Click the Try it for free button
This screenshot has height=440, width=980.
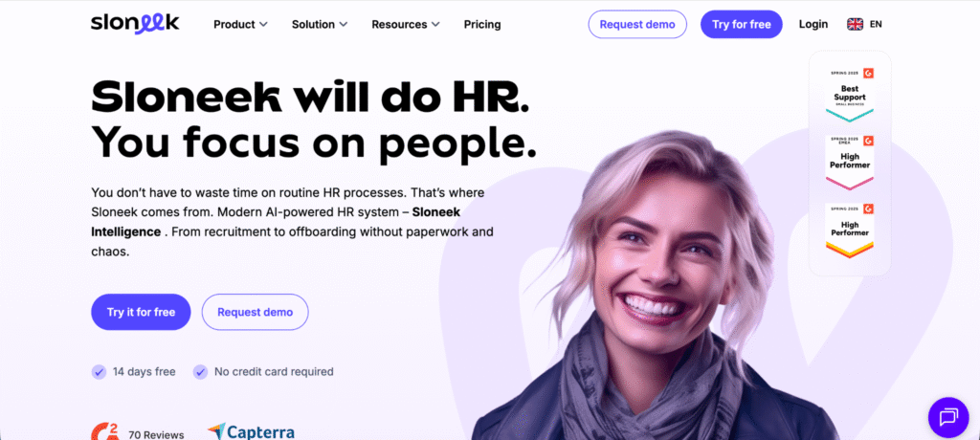click(x=141, y=312)
